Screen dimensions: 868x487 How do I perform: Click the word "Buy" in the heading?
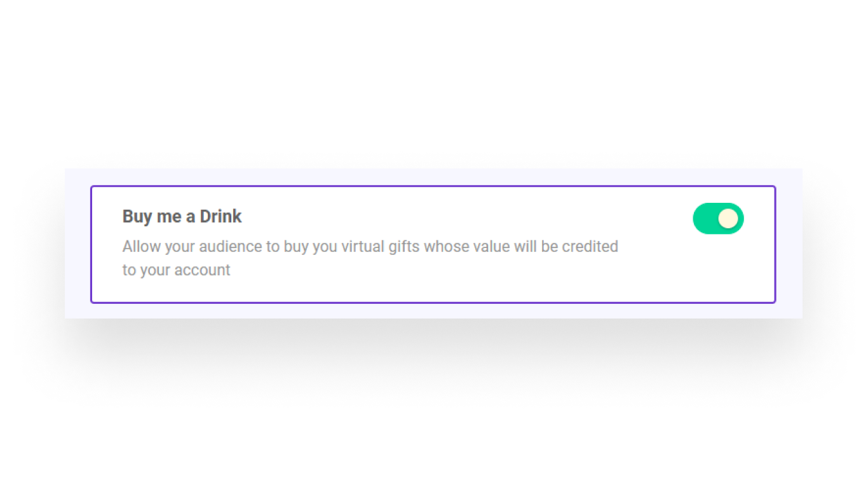click(x=137, y=217)
